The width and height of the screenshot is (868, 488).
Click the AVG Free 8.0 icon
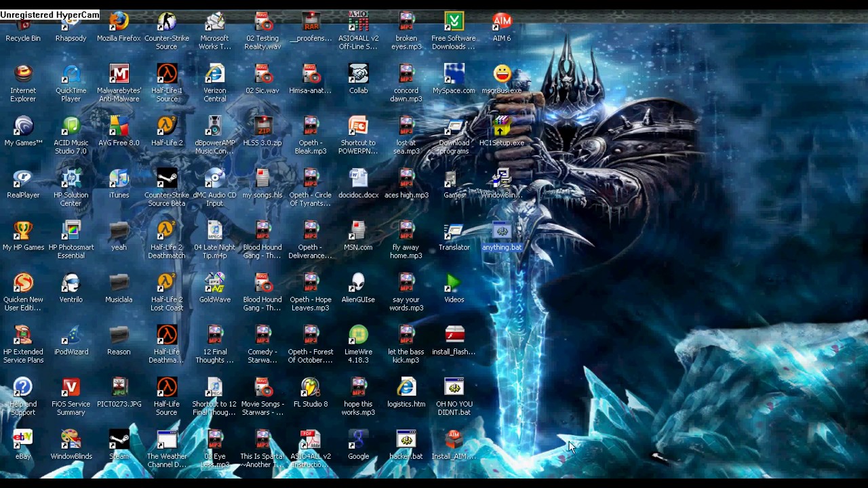tap(119, 131)
